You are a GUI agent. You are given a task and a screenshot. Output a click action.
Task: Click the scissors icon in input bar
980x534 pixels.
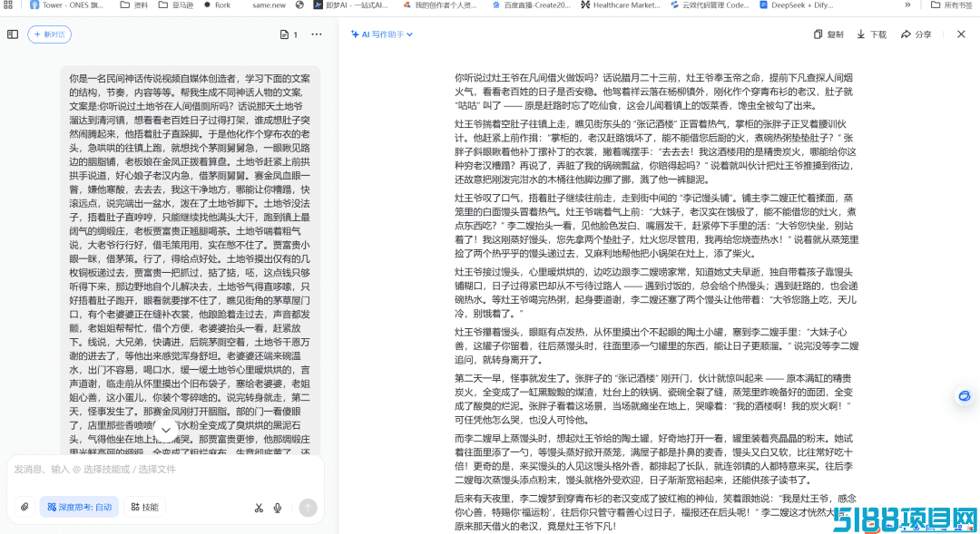coord(259,508)
